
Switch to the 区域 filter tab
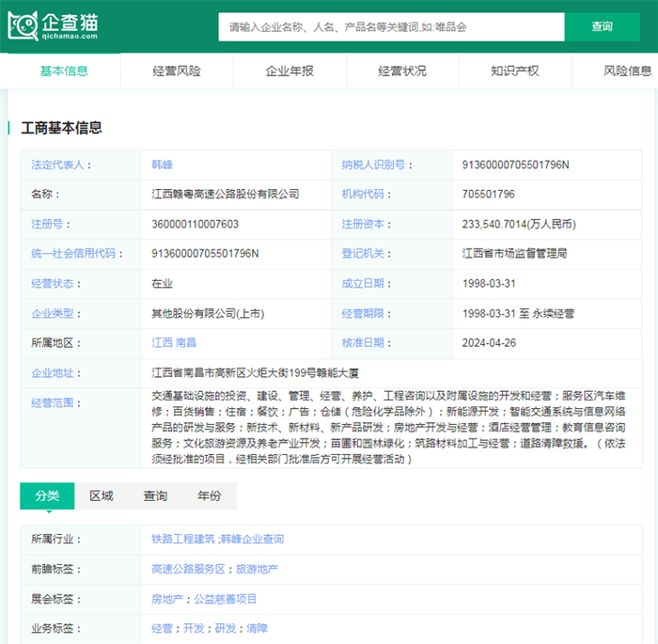(102, 495)
